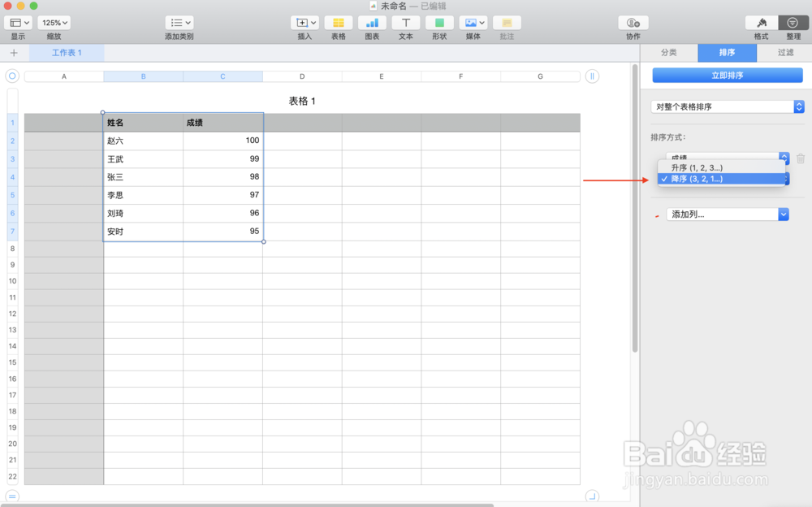Screen dimensions: 812x507
Task: Click the 表格 1 table title
Action: 302,101
